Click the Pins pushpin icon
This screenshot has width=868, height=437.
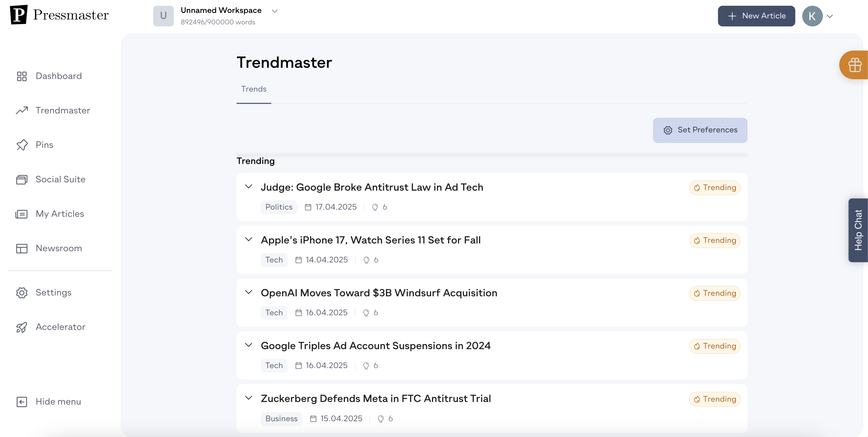22,145
